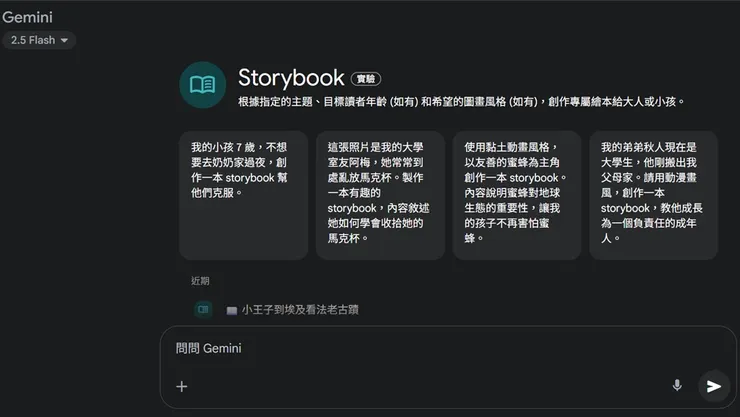
Task: Open recent item 小王子到埃及看法老古蹟
Action: coord(300,310)
